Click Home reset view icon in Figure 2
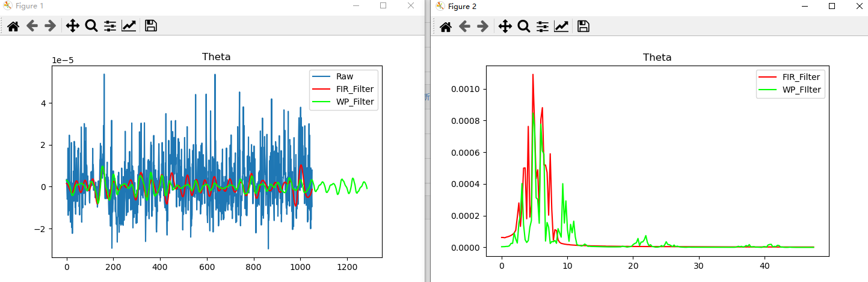 (446, 26)
